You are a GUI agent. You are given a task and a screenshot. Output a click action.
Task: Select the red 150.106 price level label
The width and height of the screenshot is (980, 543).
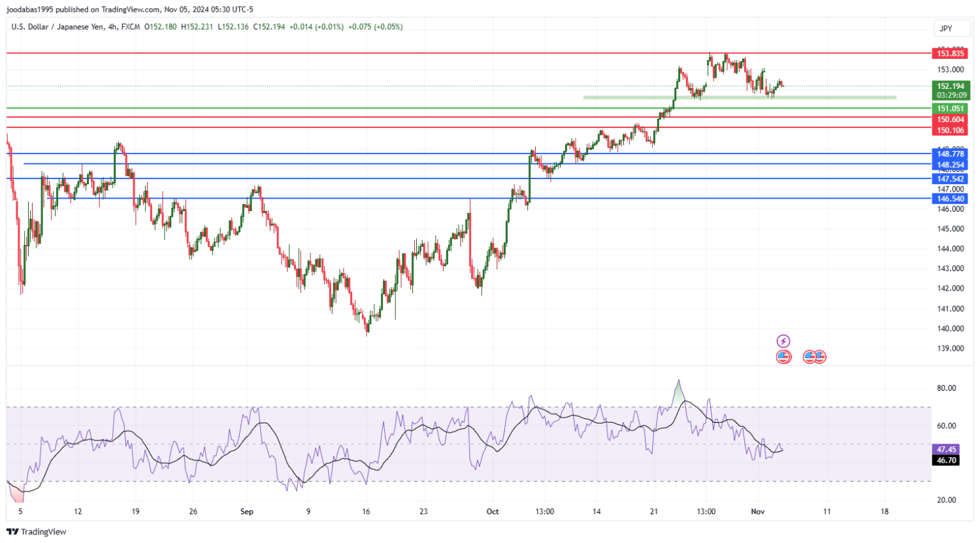951,131
